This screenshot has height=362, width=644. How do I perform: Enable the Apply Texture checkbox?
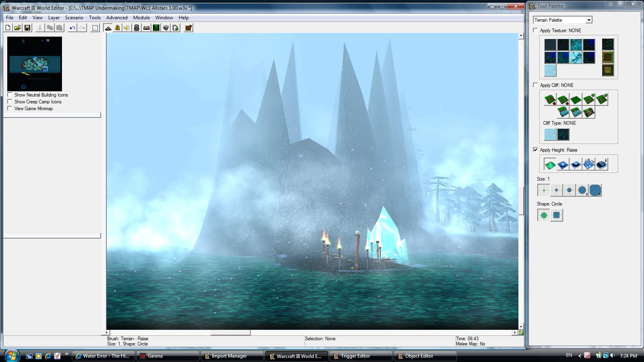535,30
